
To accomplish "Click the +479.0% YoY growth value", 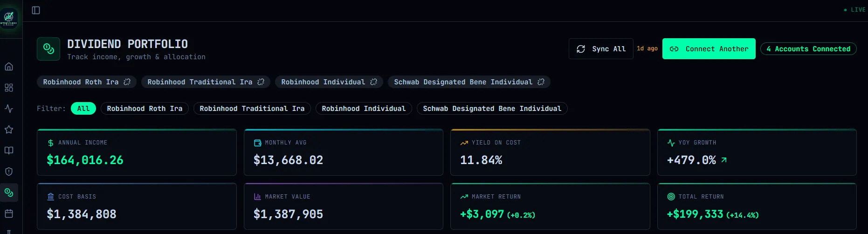I will (691, 160).
